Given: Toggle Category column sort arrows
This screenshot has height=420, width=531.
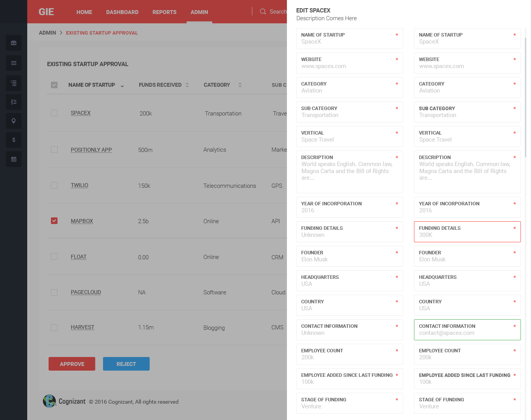Looking at the screenshot, I should (x=240, y=85).
